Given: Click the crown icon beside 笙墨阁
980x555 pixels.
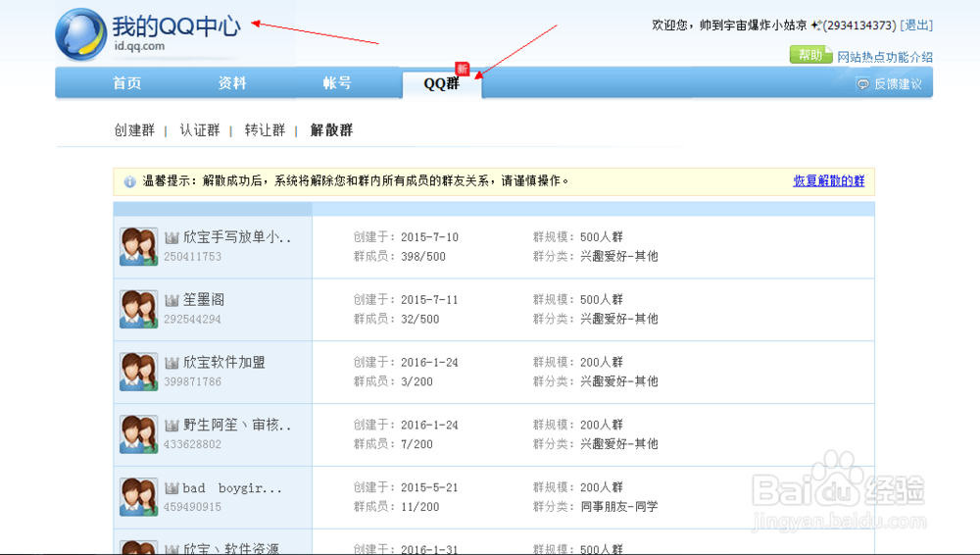Looking at the screenshot, I should click(x=171, y=300).
